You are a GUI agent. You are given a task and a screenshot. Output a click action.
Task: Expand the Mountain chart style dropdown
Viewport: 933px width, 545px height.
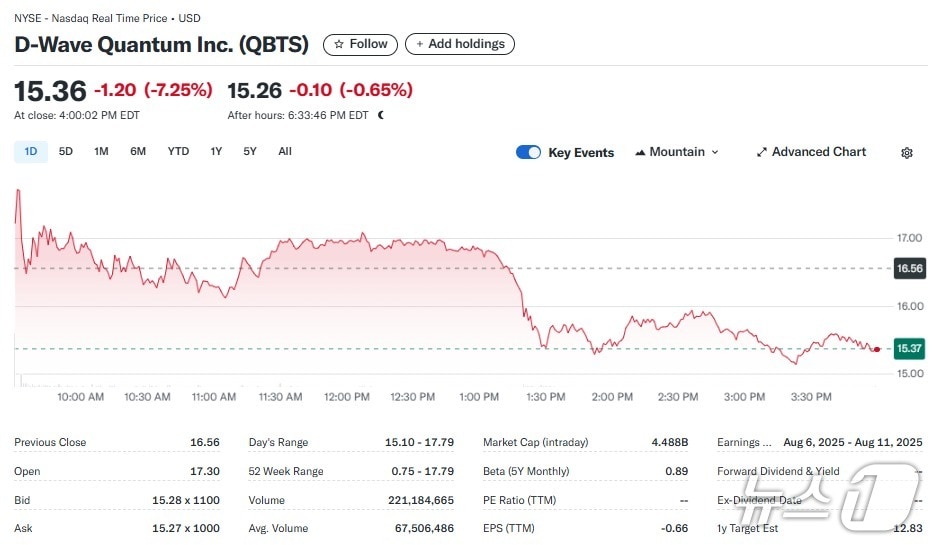click(x=714, y=152)
